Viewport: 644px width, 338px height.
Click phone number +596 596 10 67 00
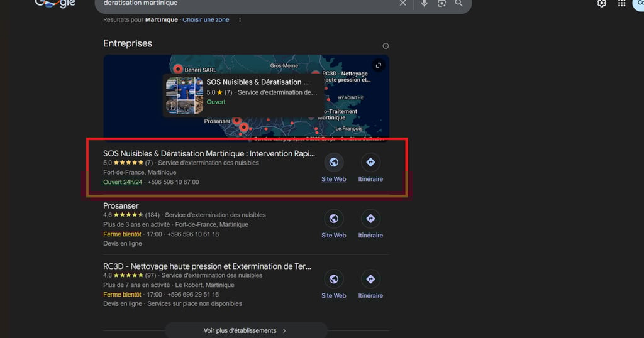click(174, 182)
